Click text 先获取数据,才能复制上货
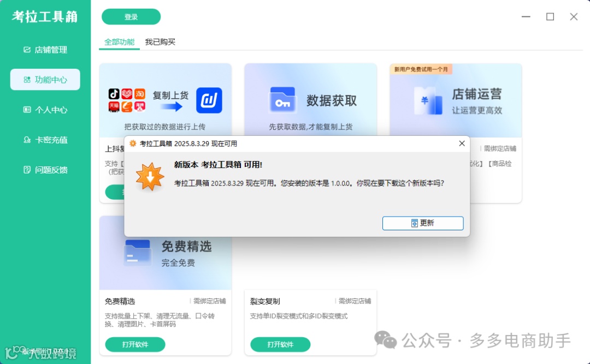The image size is (590, 364). click(x=310, y=127)
